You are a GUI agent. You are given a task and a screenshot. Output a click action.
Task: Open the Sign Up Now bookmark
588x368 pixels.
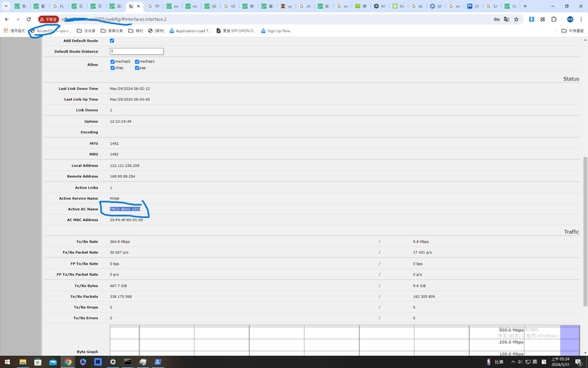pos(276,31)
